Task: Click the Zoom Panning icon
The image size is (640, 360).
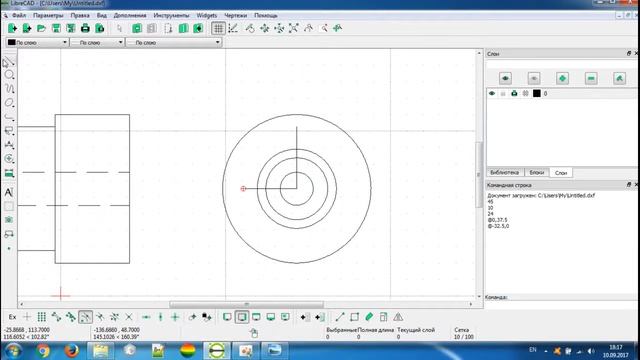Action: (x=338, y=28)
